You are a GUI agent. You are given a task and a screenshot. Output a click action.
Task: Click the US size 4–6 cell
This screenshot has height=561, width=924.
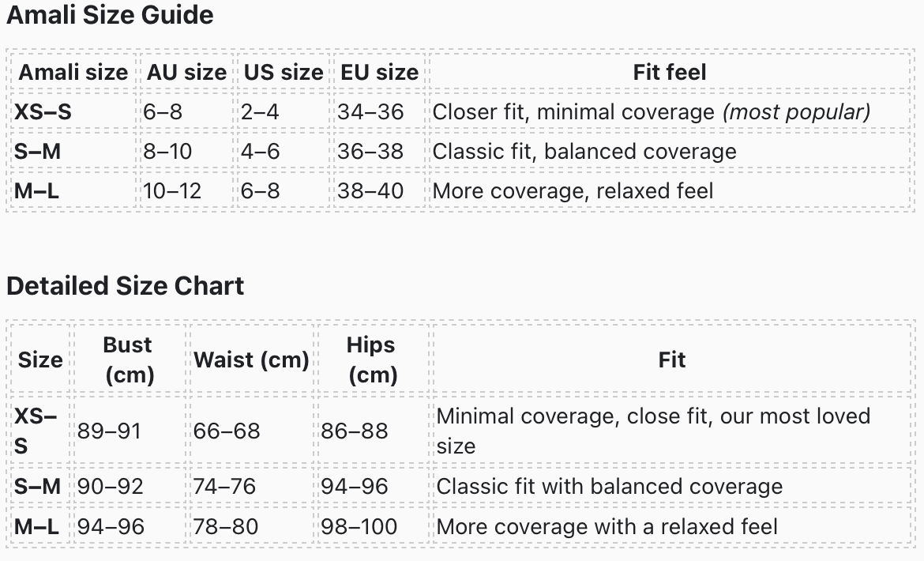pyautogui.click(x=261, y=151)
